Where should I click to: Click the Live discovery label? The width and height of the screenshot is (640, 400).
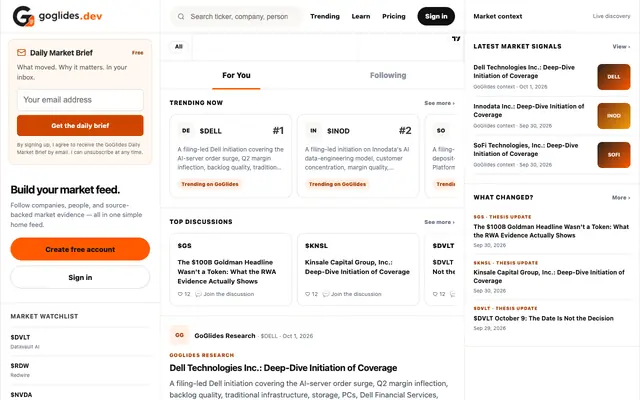coord(611,16)
